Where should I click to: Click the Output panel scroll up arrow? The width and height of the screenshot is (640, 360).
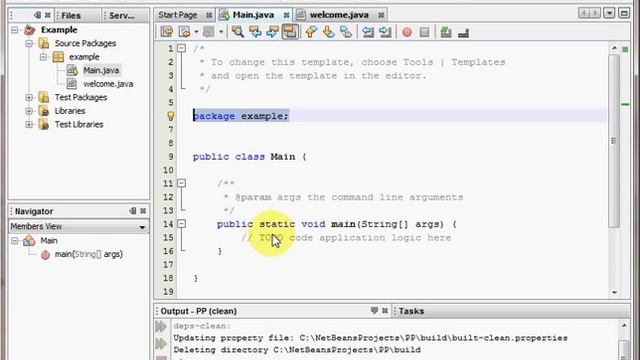pyautogui.click(x=624, y=325)
